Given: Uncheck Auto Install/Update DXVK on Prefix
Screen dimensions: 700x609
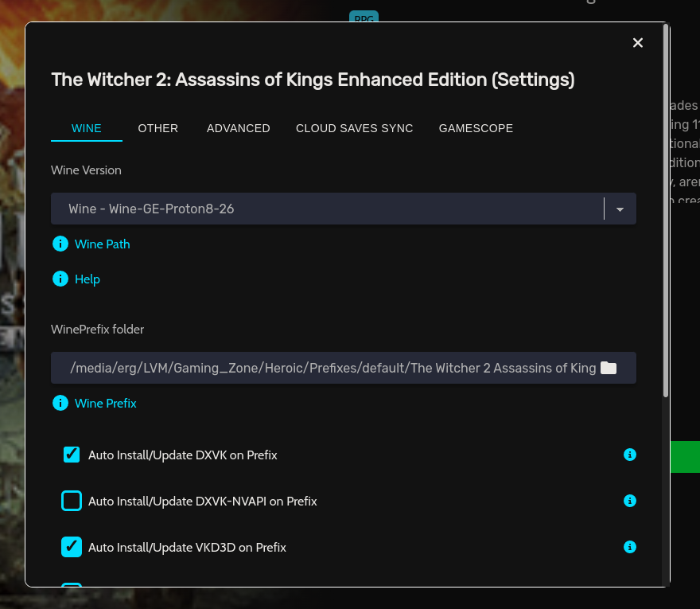Looking at the screenshot, I should (x=72, y=455).
